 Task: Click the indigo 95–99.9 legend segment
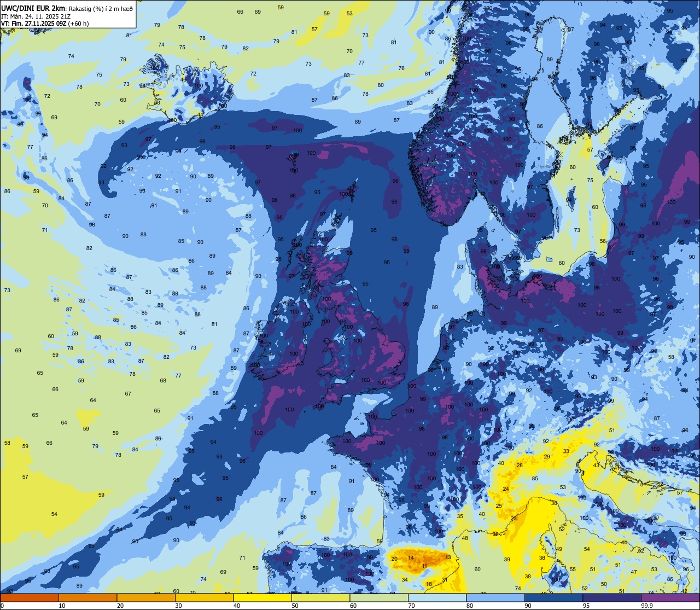point(612,597)
